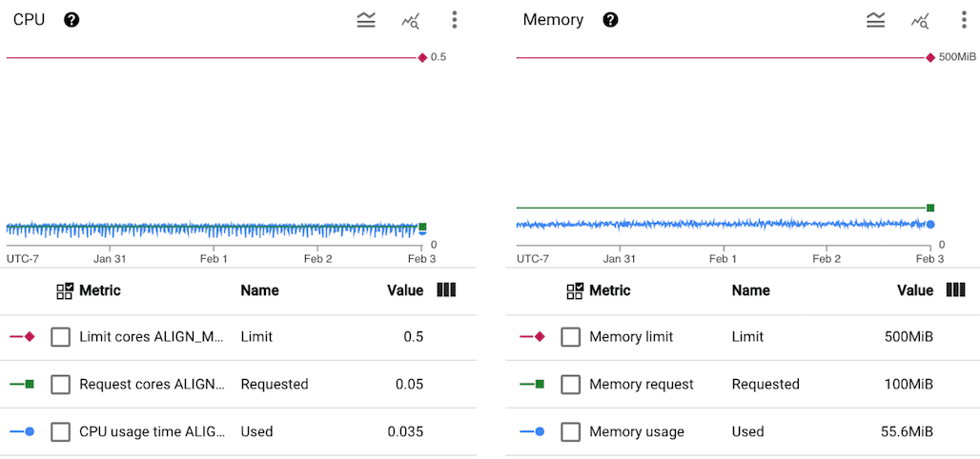The height and width of the screenshot is (459, 980).
Task: Click 'Used' name in Memory legend
Action: [748, 431]
